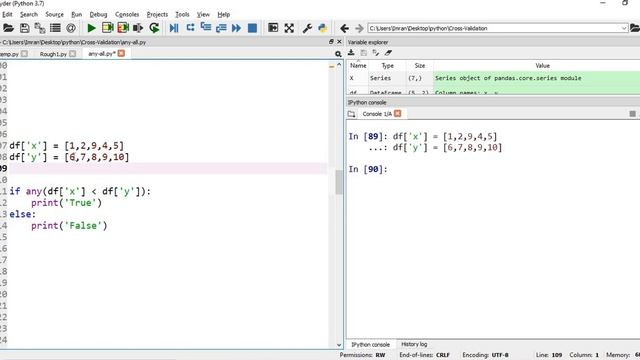This screenshot has height=360, width=640.
Task: Click editor scroll down arrow
Action: [339, 345]
